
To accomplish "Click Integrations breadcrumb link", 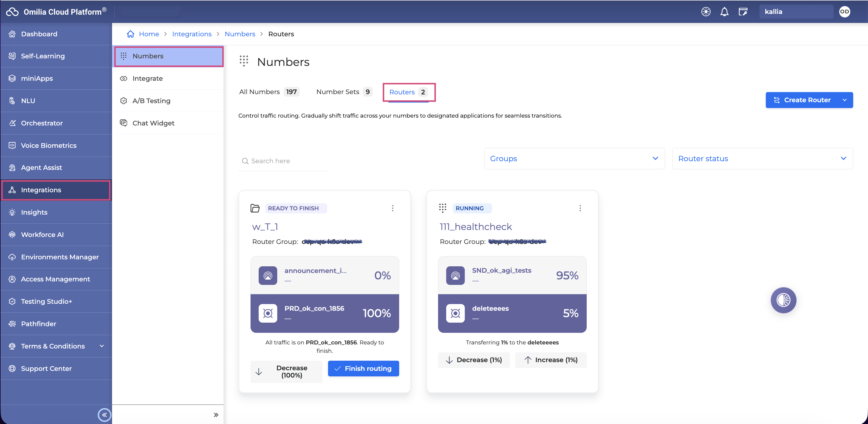I will coord(192,34).
